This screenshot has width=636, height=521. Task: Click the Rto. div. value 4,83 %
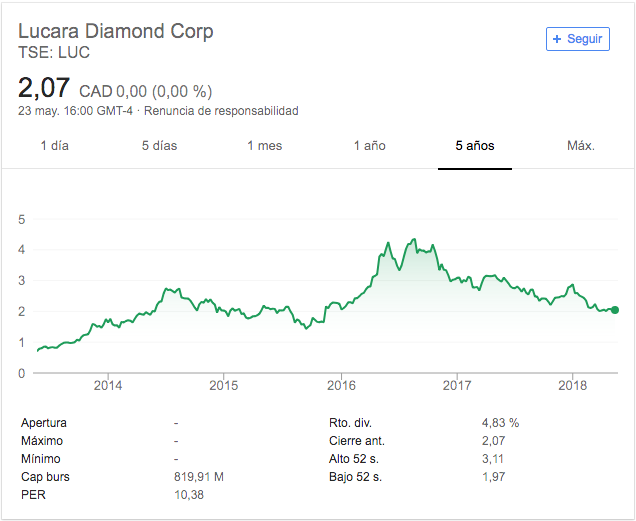point(501,423)
